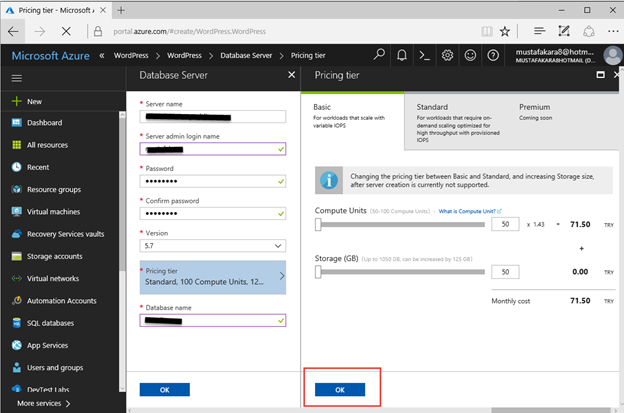Screen dimensions: 624x413
Task: Click the Users and groups icon
Action: tap(16, 368)
